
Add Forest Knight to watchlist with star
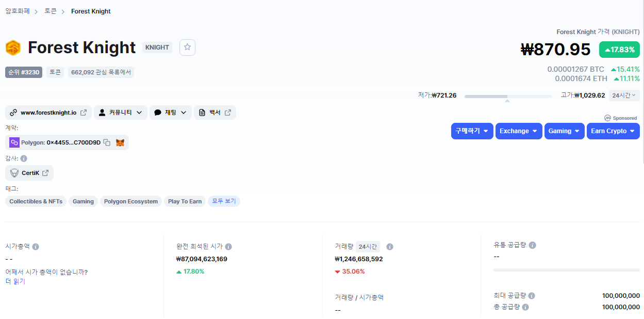click(x=187, y=47)
